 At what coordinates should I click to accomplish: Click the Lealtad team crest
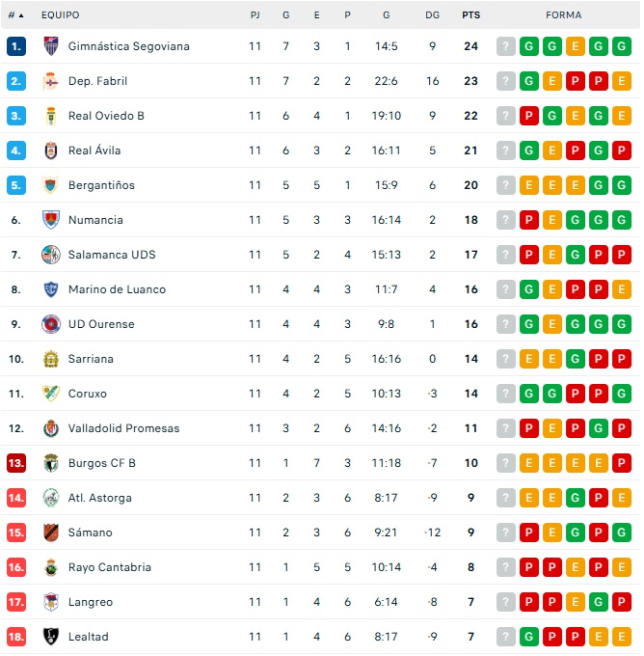[x=51, y=637]
